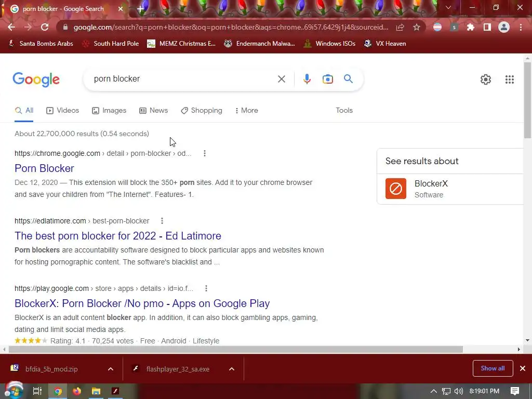This screenshot has width=532, height=399.
Task: Click the horizontal page scrollbar
Action: tap(236, 350)
